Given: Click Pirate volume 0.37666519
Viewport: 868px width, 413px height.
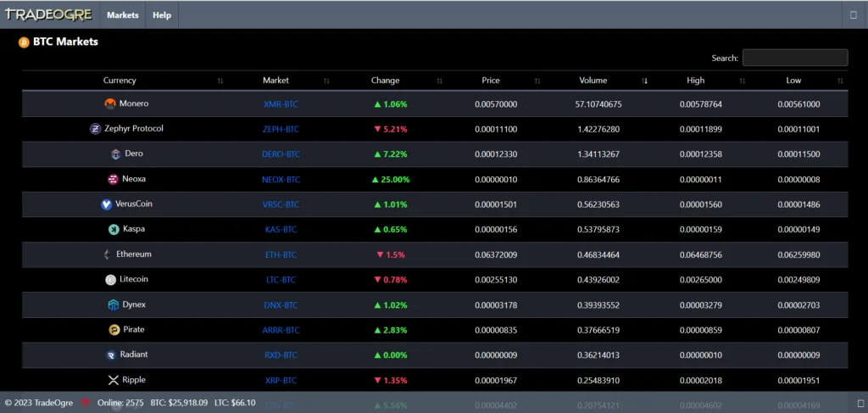Looking at the screenshot, I should 598,330.
